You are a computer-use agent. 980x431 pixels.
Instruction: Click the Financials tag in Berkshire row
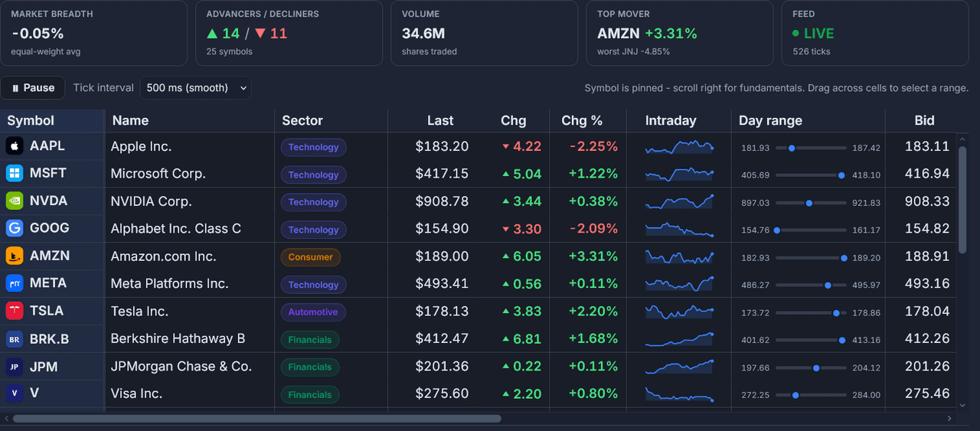click(x=310, y=340)
